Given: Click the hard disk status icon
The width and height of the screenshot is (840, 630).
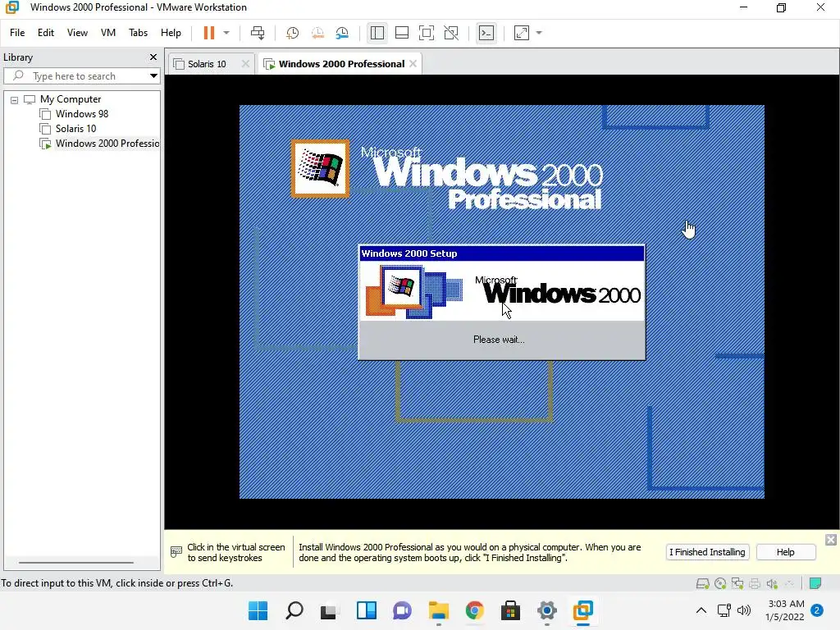Looking at the screenshot, I should (703, 583).
